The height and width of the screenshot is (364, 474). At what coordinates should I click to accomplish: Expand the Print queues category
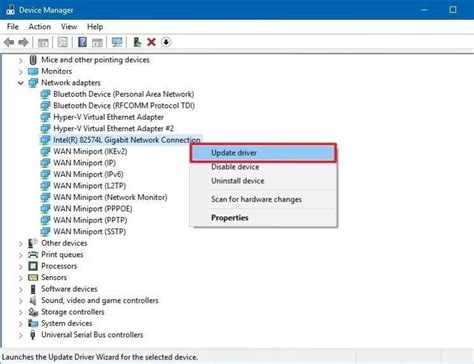[x=21, y=255]
